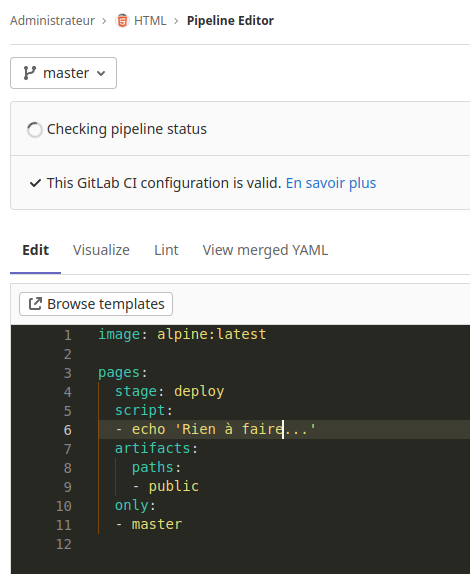Click the valid configuration checkmark icon
This screenshot has height=574, width=470.
click(x=35, y=183)
